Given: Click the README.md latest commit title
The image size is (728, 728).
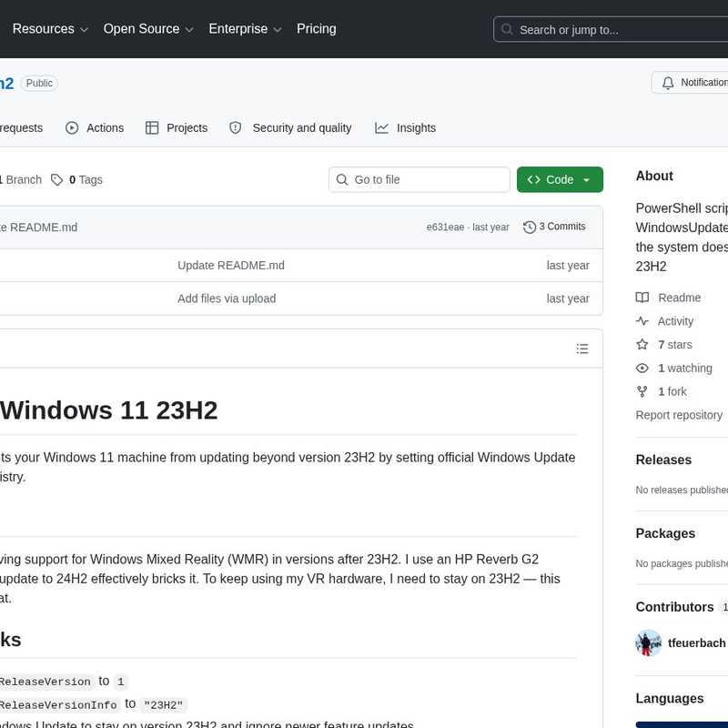Looking at the screenshot, I should (38, 227).
